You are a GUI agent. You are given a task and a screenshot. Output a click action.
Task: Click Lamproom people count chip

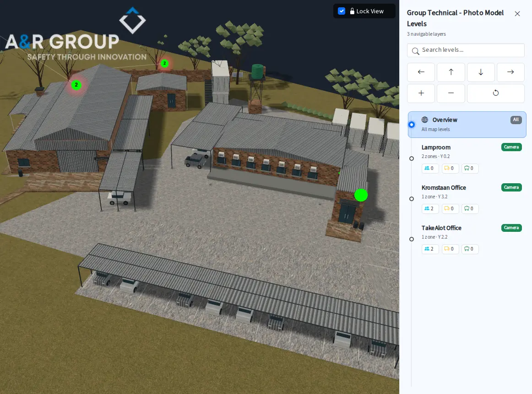pyautogui.click(x=429, y=168)
